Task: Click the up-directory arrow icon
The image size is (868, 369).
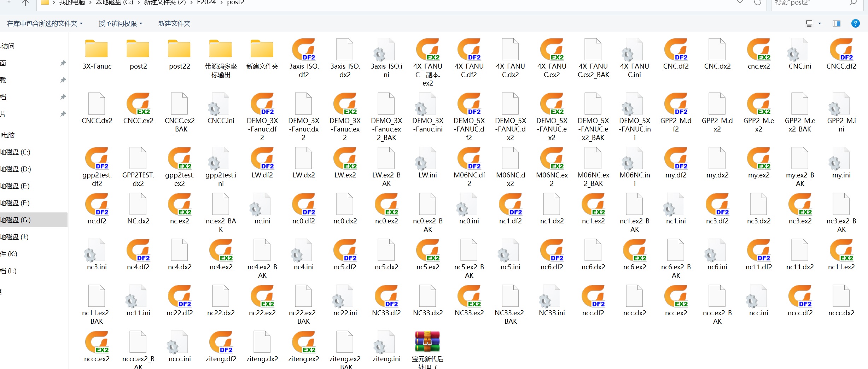Action: (25, 2)
